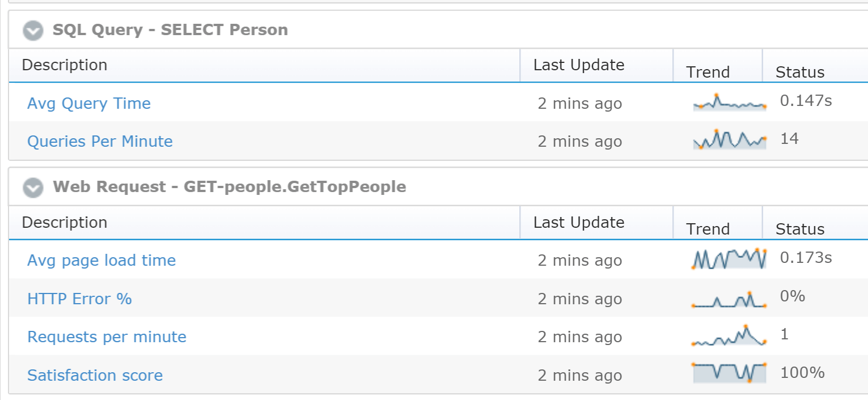Viewport: 868px width, 400px height.
Task: Open the Avg Query Time monitor
Action: (x=89, y=103)
